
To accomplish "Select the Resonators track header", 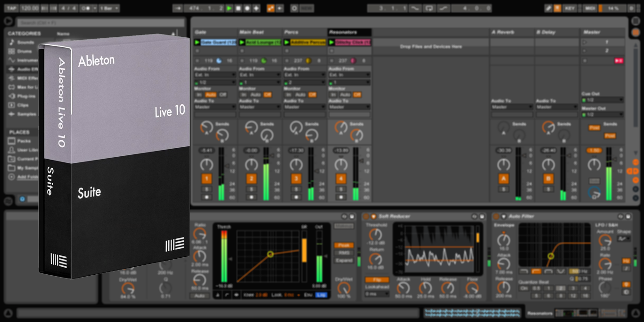I will pos(349,32).
